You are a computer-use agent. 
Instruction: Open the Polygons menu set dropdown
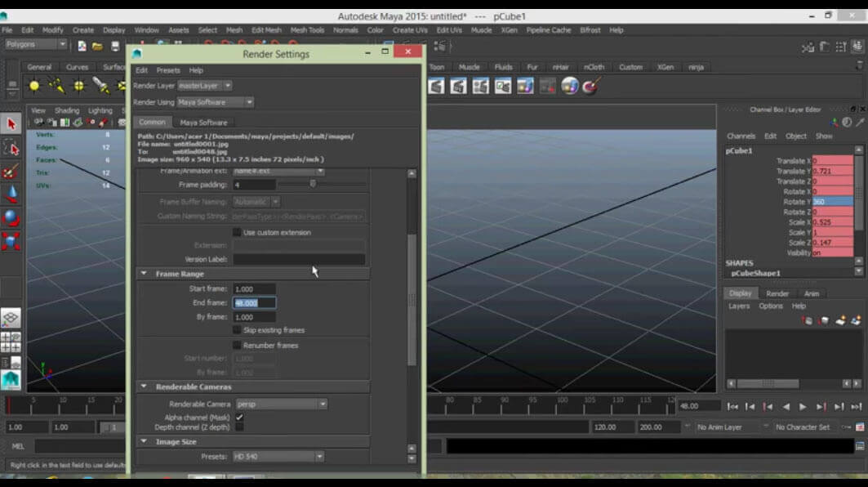36,44
